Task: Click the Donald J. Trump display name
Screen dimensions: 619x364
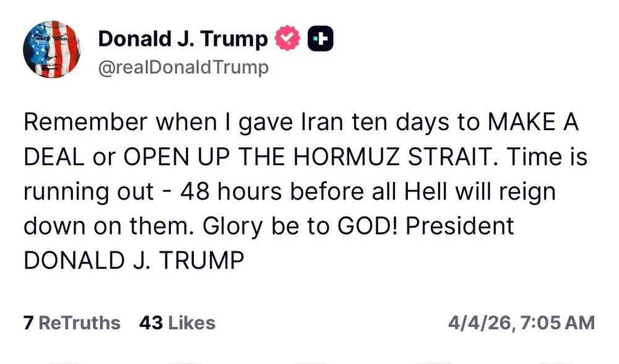Action: 183,39
